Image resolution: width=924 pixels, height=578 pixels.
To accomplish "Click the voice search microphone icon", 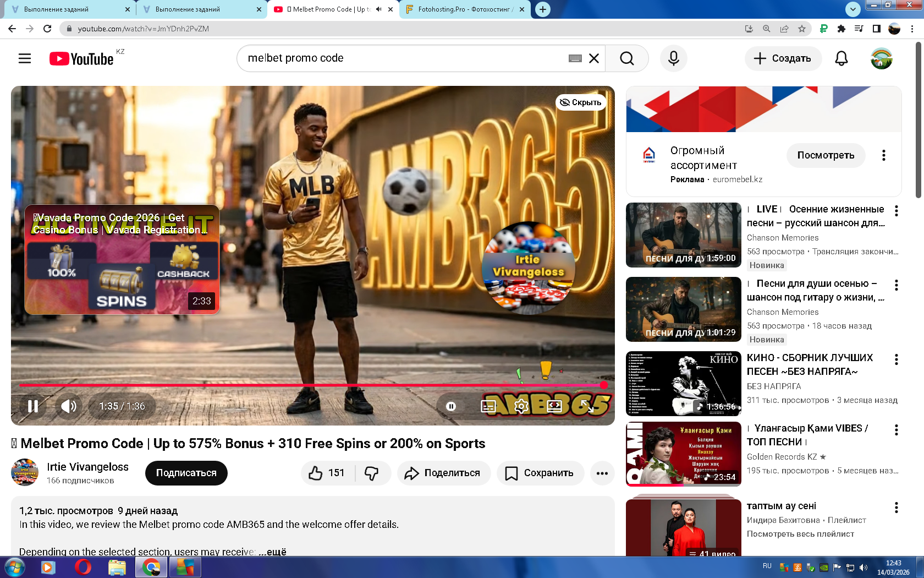I will pos(673,58).
